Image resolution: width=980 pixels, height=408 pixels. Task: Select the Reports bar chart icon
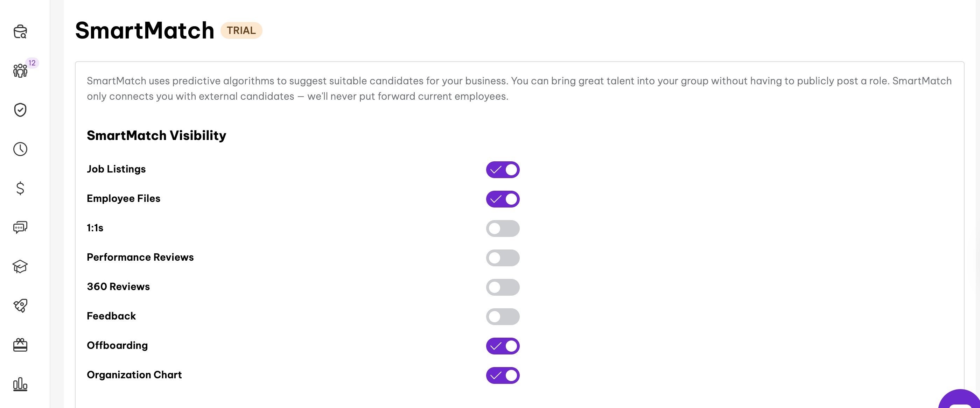pyautogui.click(x=20, y=385)
